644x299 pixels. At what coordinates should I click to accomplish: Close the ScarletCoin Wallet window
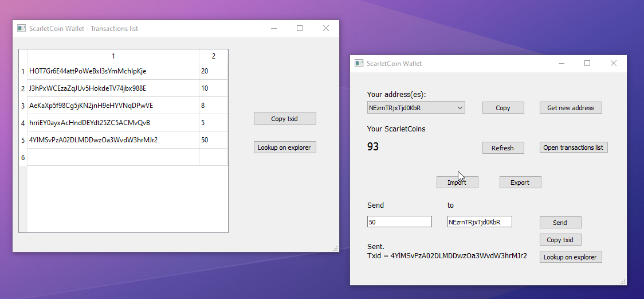coord(614,63)
